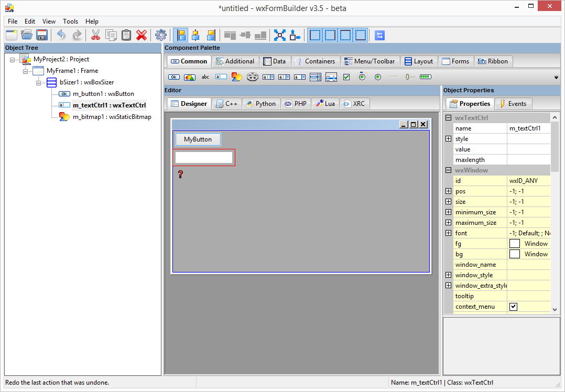Toggle the first border edge button
Screen dimensions: 565x392
click(x=315, y=35)
